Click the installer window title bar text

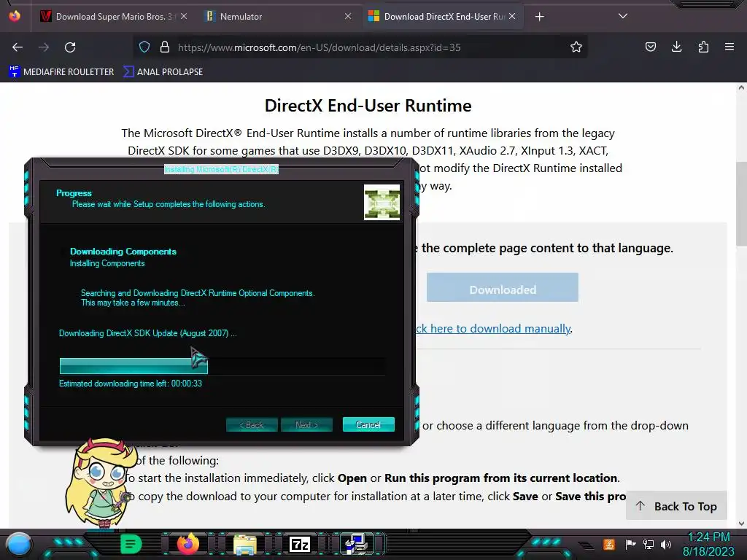221,169
